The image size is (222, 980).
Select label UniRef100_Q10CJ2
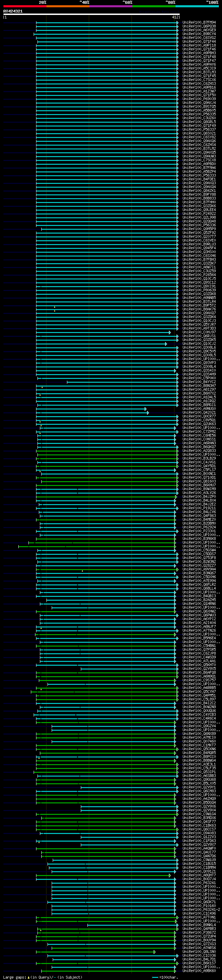[x=199, y=343]
